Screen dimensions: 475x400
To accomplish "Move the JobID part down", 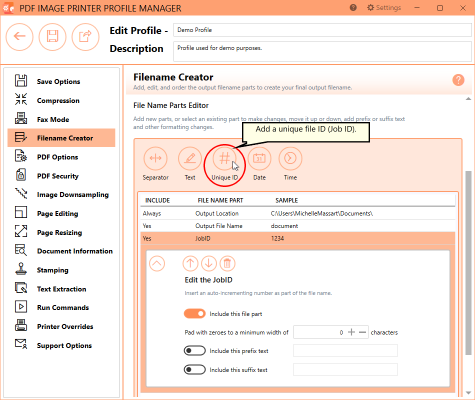I will pyautogui.click(x=209, y=263).
